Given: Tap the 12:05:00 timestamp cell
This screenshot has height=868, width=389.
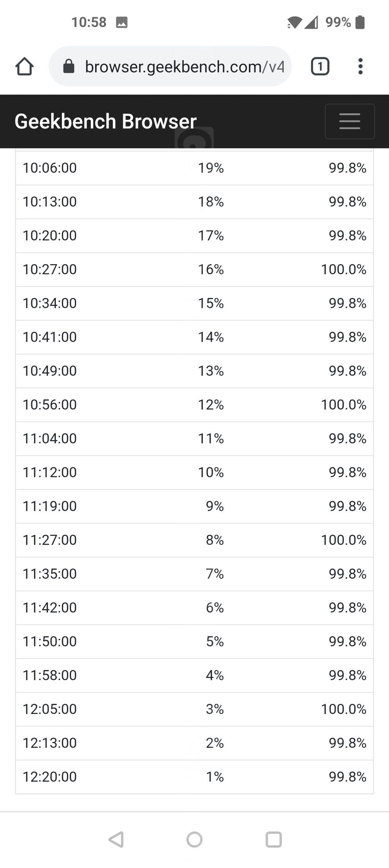Looking at the screenshot, I should (x=50, y=709).
